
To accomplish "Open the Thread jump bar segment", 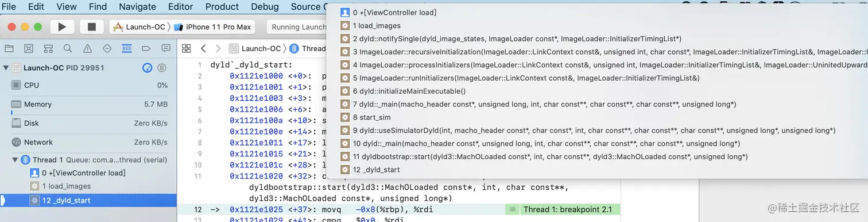I will (308, 48).
